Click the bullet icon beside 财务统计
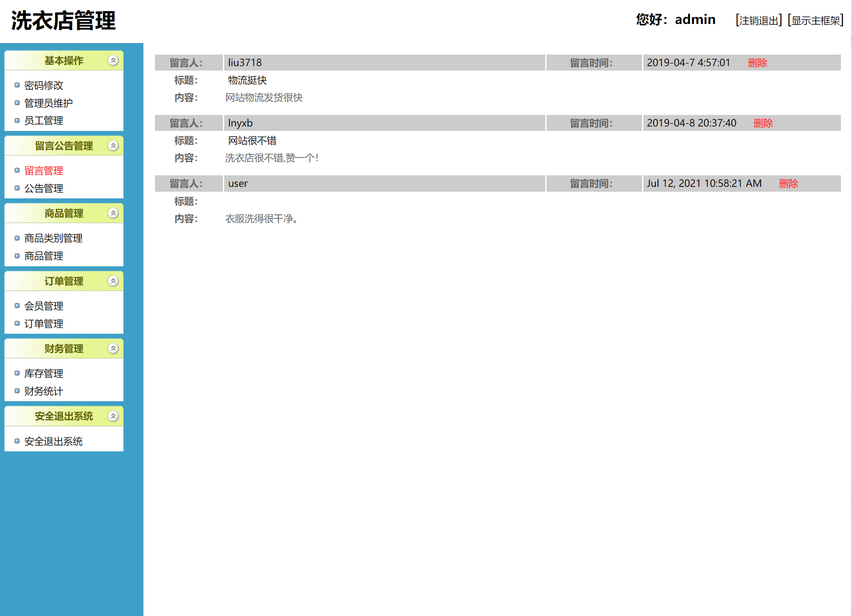852x616 pixels. coord(17,391)
